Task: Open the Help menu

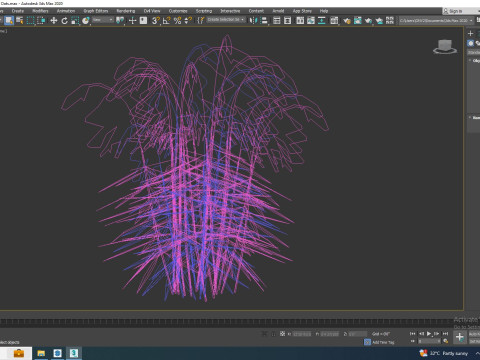Action: pos(324,11)
